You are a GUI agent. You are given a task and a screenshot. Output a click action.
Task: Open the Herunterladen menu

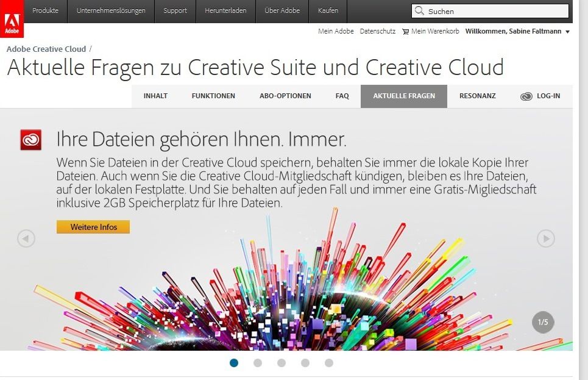[x=225, y=10]
